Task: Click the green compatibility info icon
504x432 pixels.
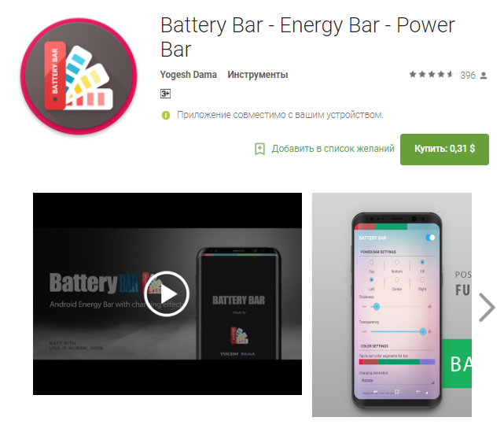Action: (166, 115)
